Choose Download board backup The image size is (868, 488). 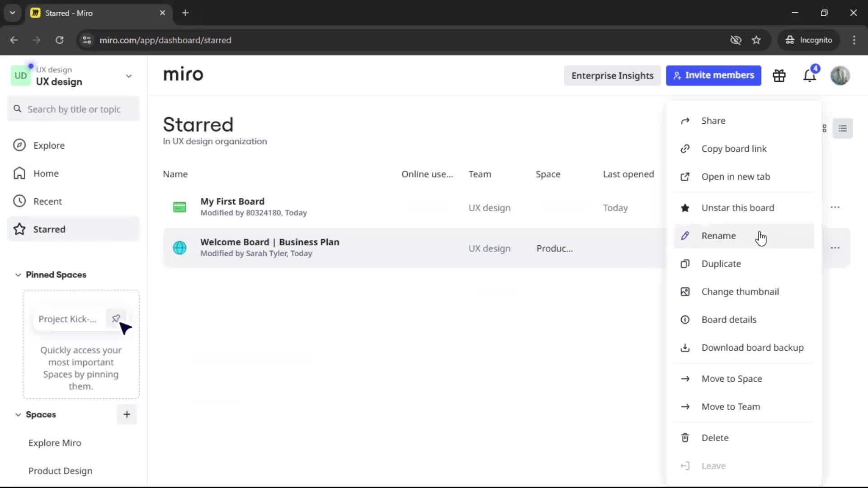pyautogui.click(x=744, y=348)
